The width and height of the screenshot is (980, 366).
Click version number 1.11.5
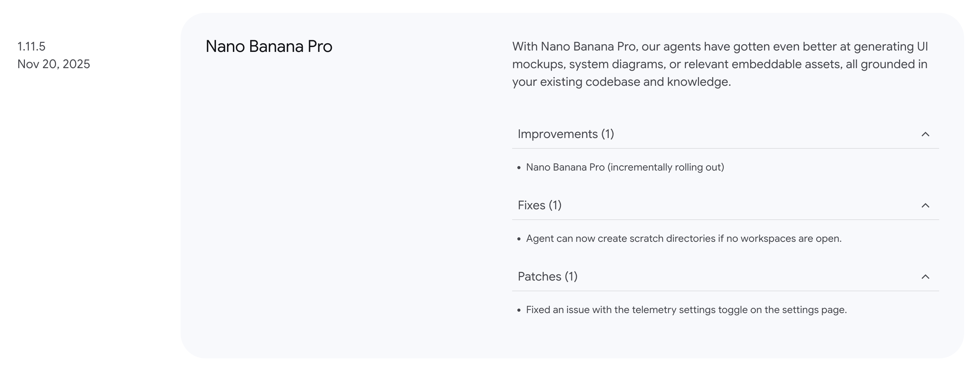[31, 46]
